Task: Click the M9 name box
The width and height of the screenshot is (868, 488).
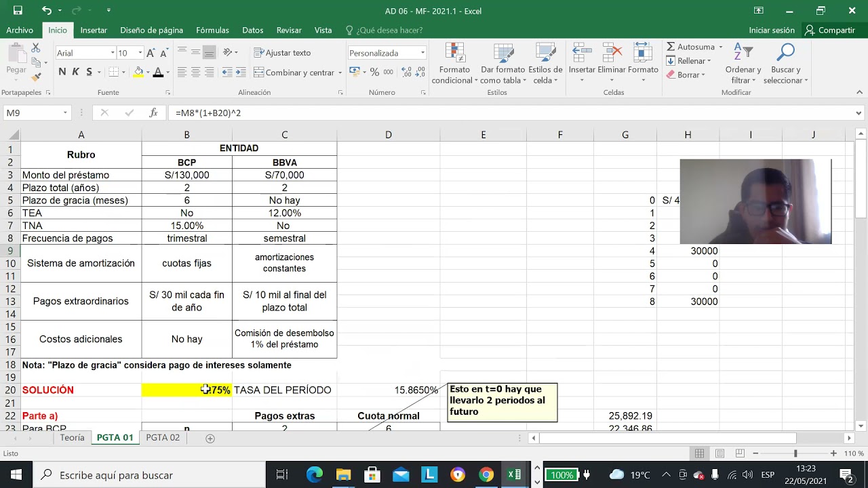Action: click(x=37, y=113)
